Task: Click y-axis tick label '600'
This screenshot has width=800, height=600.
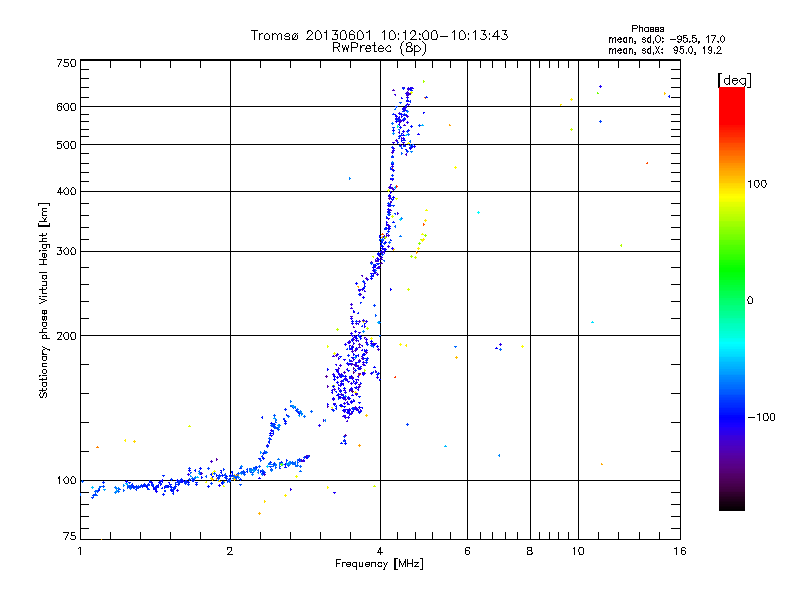Action: (x=66, y=107)
